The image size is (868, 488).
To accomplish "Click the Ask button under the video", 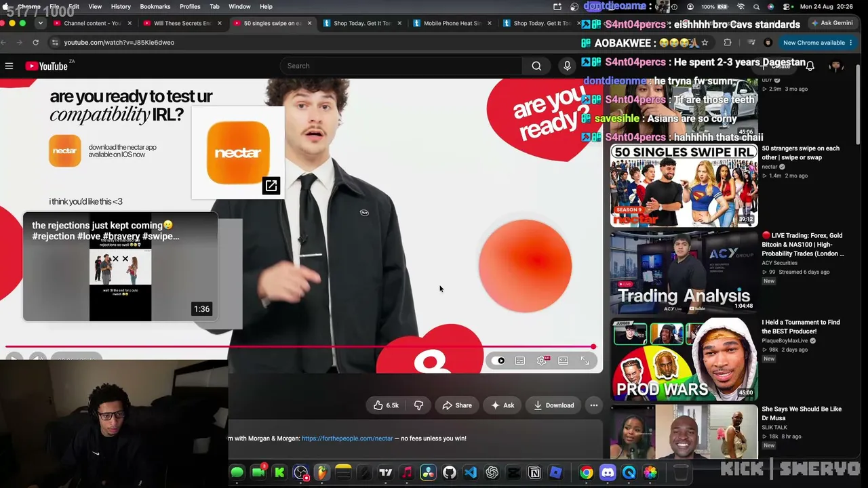I will click(502, 405).
